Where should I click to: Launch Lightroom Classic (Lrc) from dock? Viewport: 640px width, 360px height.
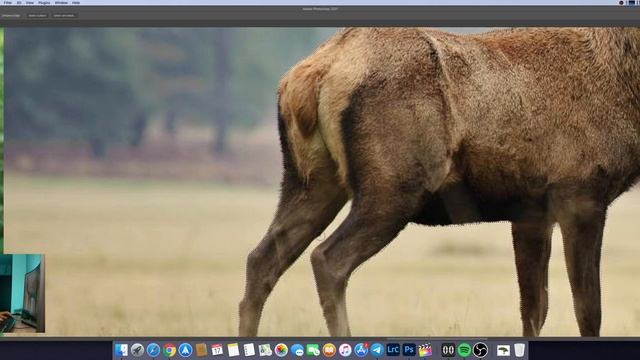[393, 350]
